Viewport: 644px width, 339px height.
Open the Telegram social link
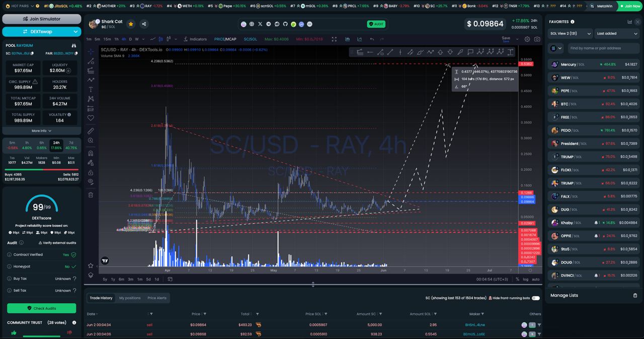(269, 24)
